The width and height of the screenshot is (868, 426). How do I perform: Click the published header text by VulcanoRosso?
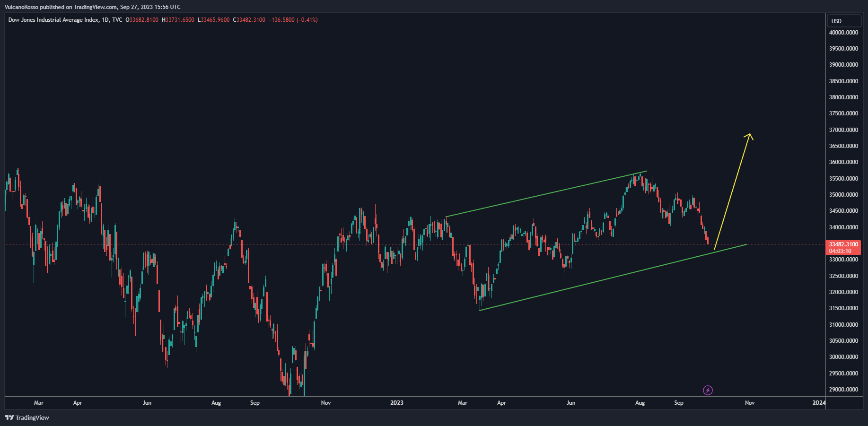93,7
